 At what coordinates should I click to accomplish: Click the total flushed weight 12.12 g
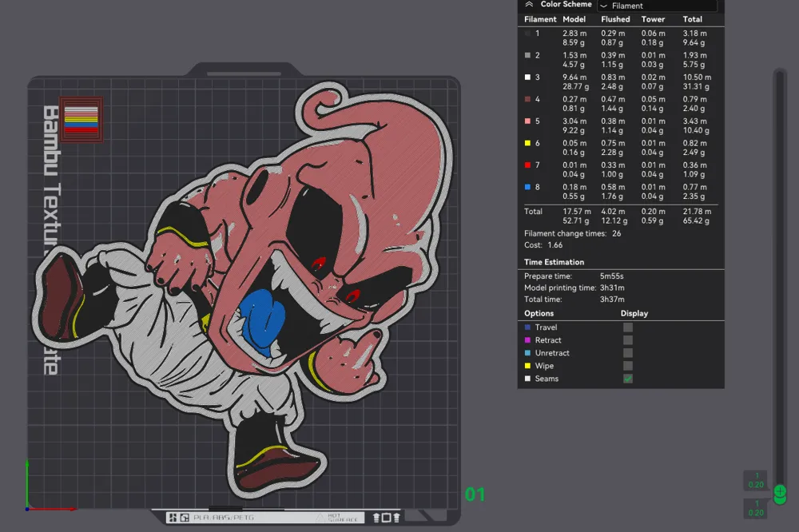point(614,220)
